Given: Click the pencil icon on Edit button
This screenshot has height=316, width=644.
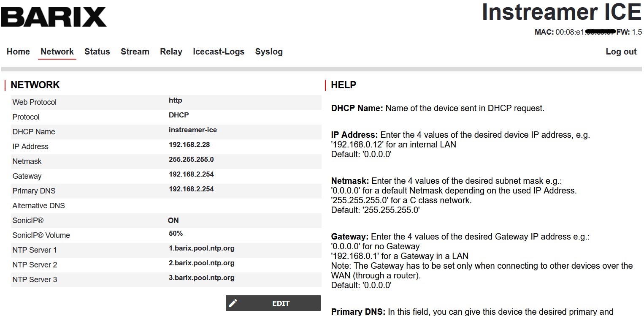Looking at the screenshot, I should pos(233,303).
